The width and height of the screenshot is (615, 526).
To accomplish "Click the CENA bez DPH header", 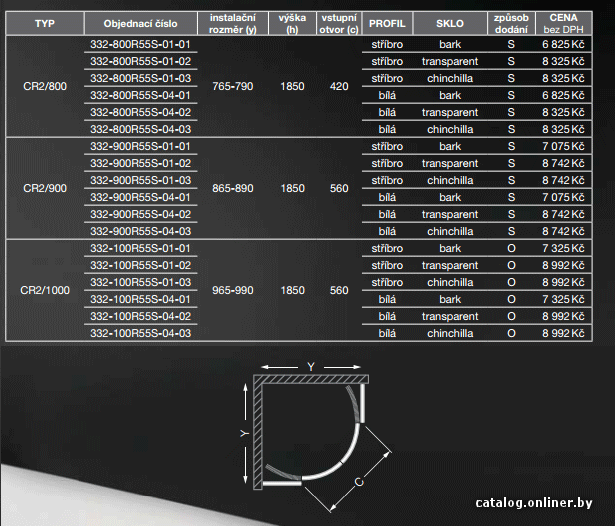I will pos(563,24).
